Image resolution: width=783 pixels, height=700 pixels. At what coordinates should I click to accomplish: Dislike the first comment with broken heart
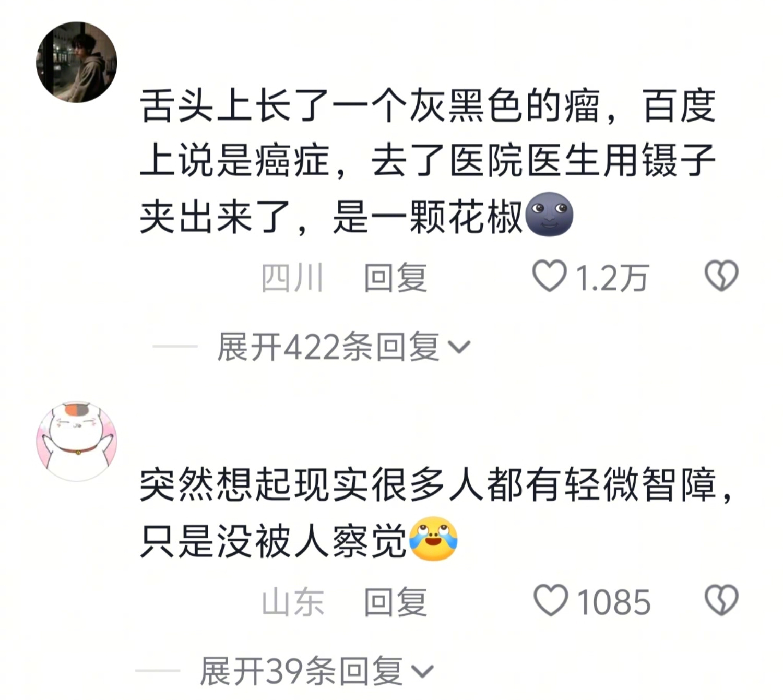[x=721, y=276]
